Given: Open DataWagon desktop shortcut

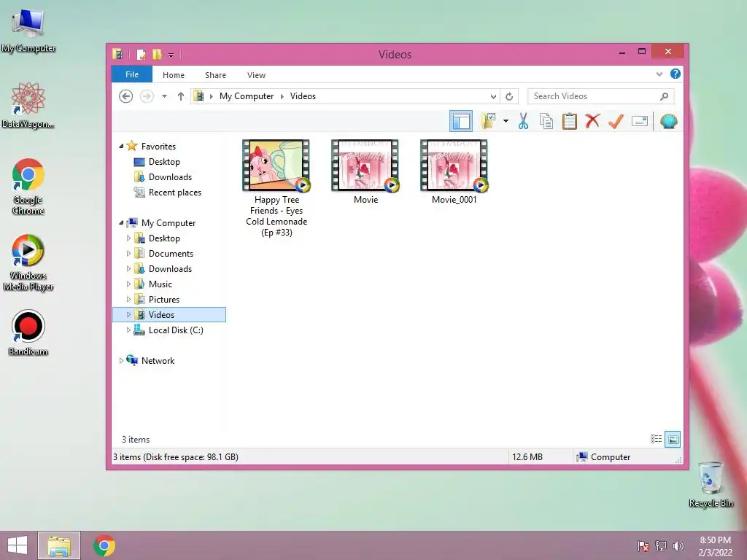Looking at the screenshot, I should [28, 105].
